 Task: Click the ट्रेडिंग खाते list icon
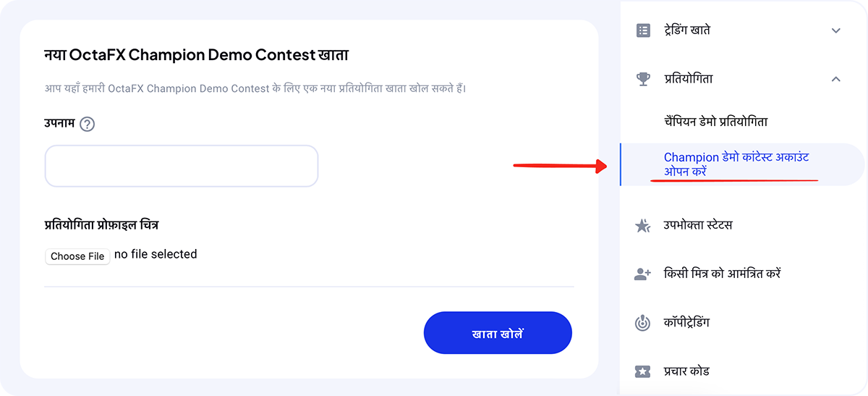(x=643, y=30)
